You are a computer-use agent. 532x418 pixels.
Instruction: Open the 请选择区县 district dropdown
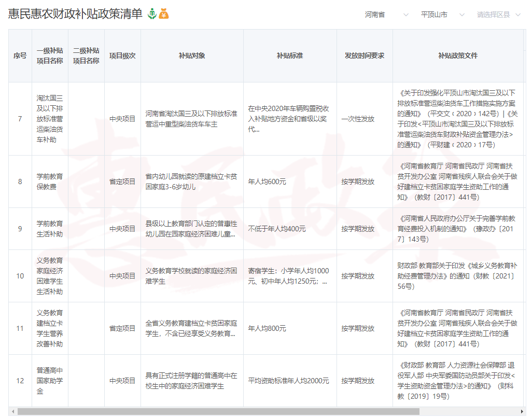(498, 15)
